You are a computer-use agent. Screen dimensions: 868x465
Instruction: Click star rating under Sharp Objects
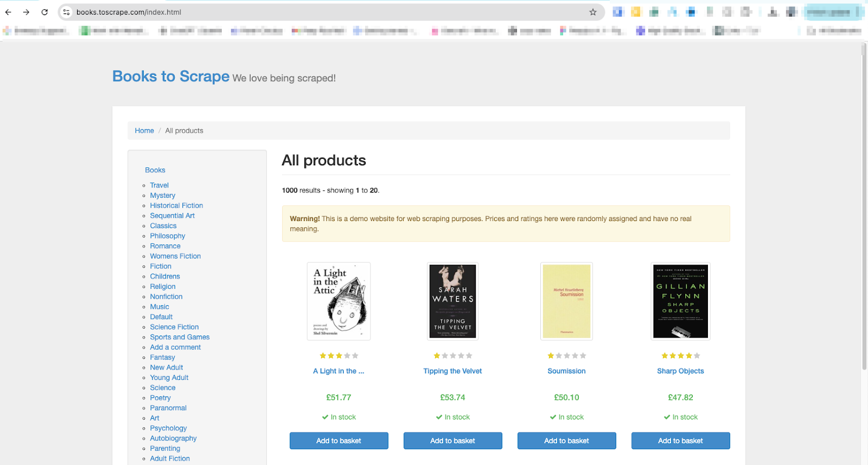[680, 356]
